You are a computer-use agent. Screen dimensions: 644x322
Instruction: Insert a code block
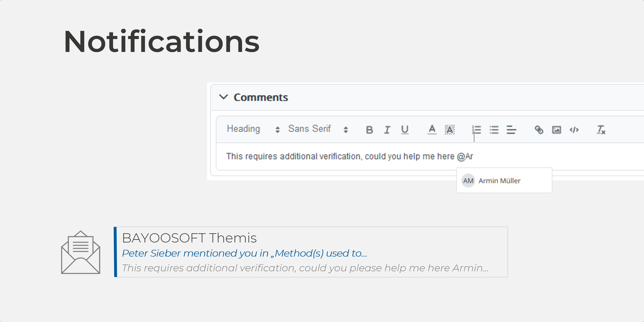(x=574, y=130)
